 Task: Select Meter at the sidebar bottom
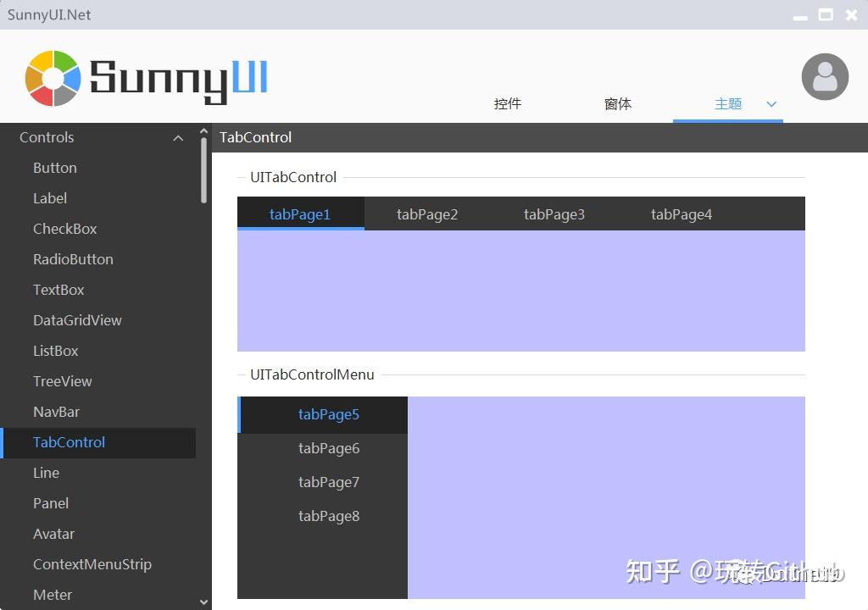point(53,595)
